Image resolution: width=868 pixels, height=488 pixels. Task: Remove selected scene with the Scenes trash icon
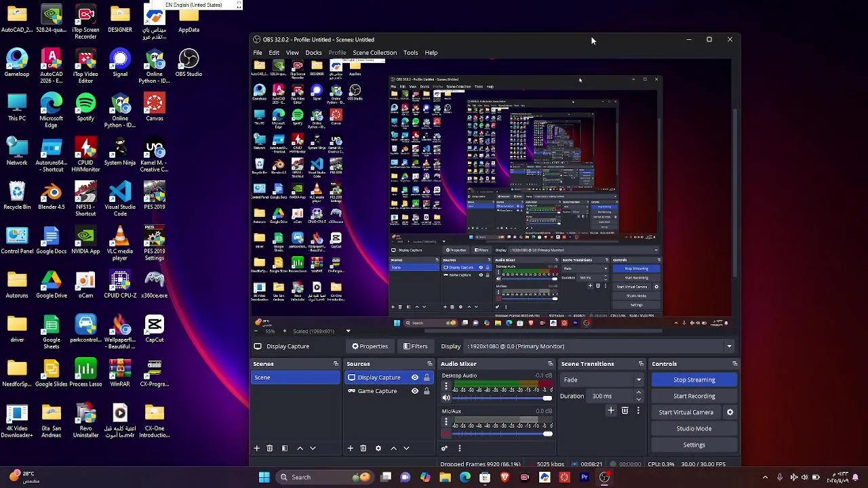pyautogui.click(x=269, y=448)
